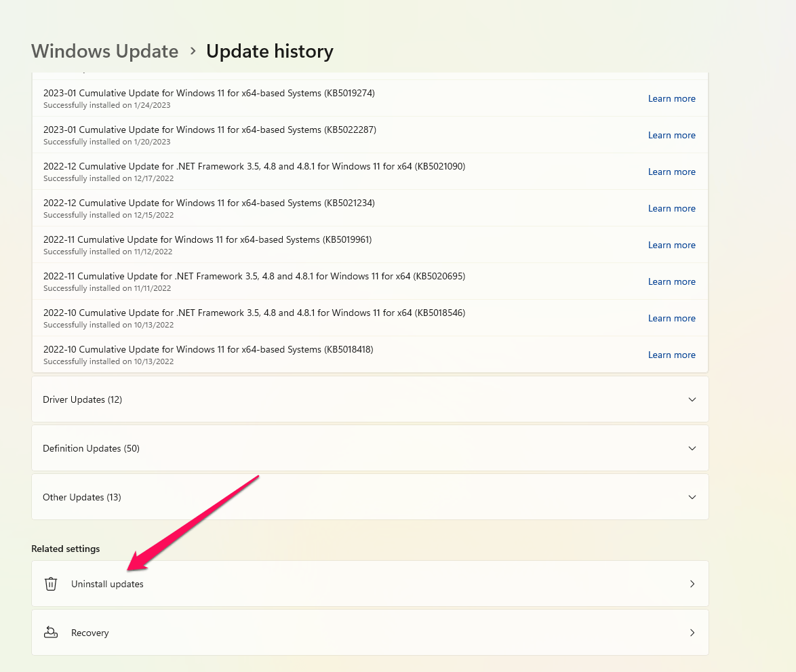This screenshot has height=672, width=796.
Task: Select the 2023-01 Cumulative Update KB5019274 title
Action: (x=209, y=93)
